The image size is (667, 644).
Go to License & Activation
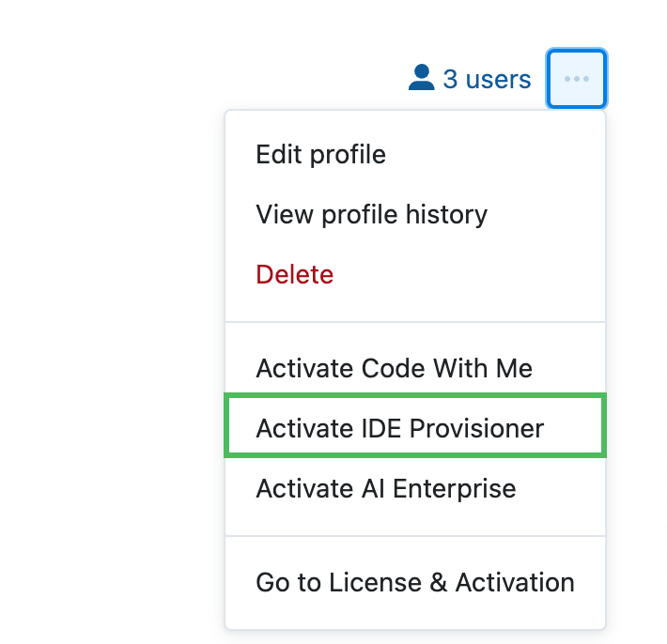(414, 582)
